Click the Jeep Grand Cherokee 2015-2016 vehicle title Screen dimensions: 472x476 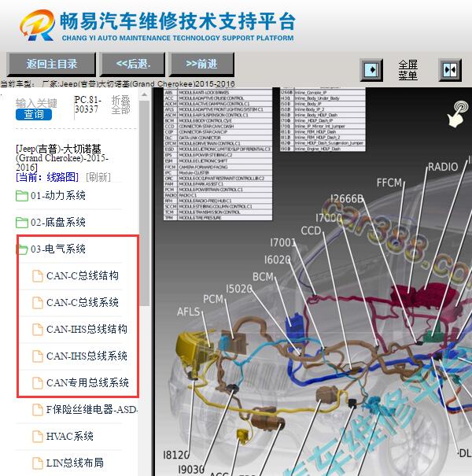[x=62, y=158]
